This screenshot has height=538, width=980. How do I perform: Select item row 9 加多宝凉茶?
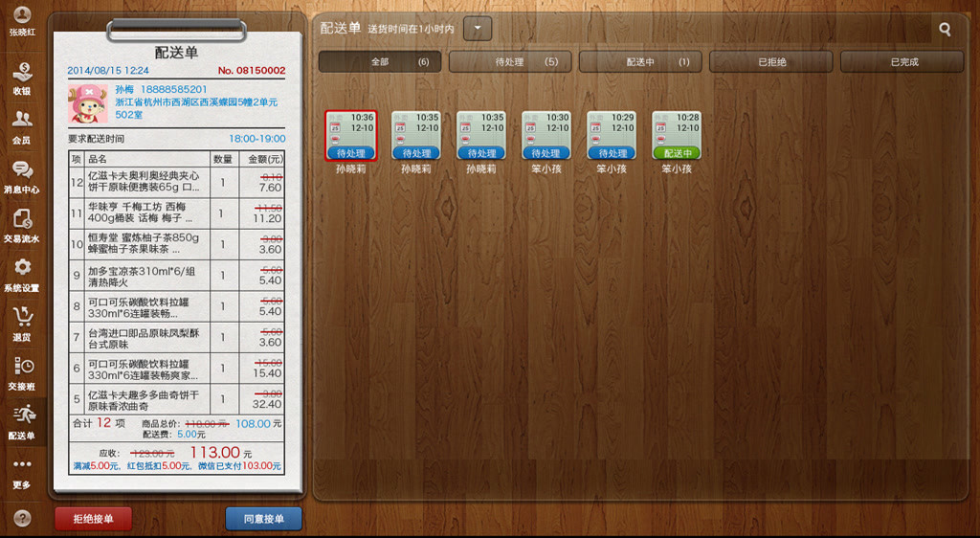click(177, 275)
